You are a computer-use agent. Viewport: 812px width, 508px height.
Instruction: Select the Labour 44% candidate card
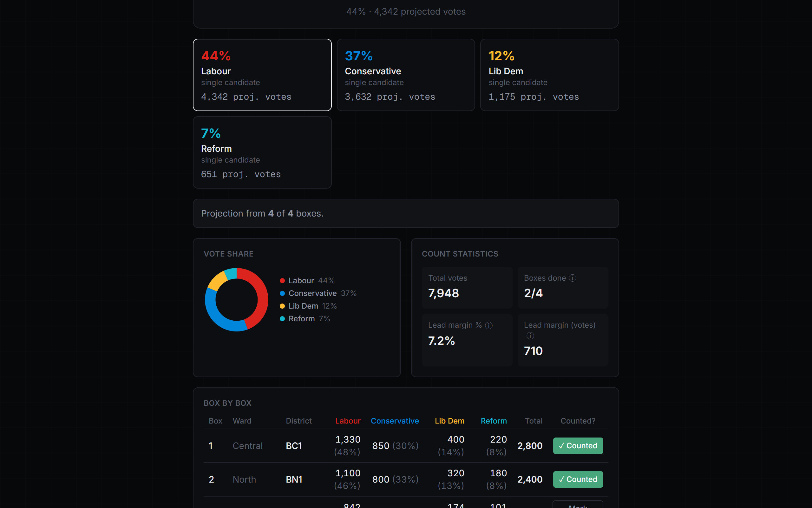pyautogui.click(x=262, y=75)
